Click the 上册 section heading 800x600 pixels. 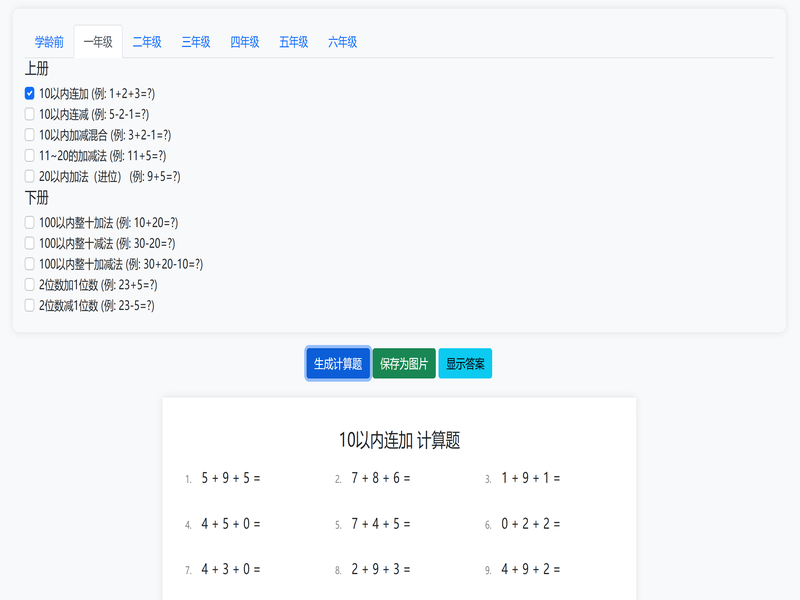point(37,68)
